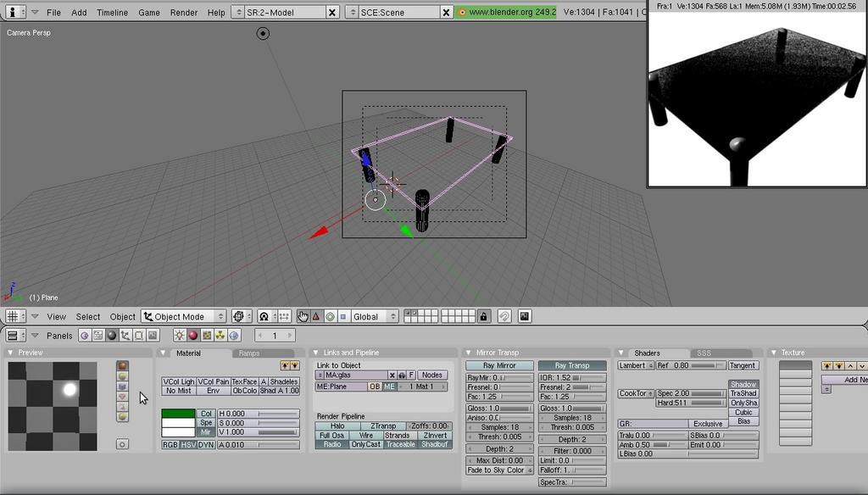Click the Add New texture button

tap(845, 380)
